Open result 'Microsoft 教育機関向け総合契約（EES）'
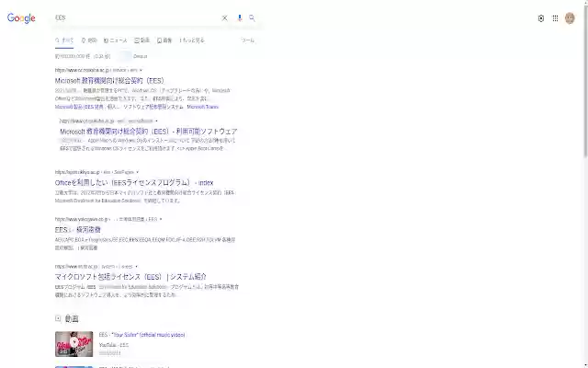 [110, 81]
